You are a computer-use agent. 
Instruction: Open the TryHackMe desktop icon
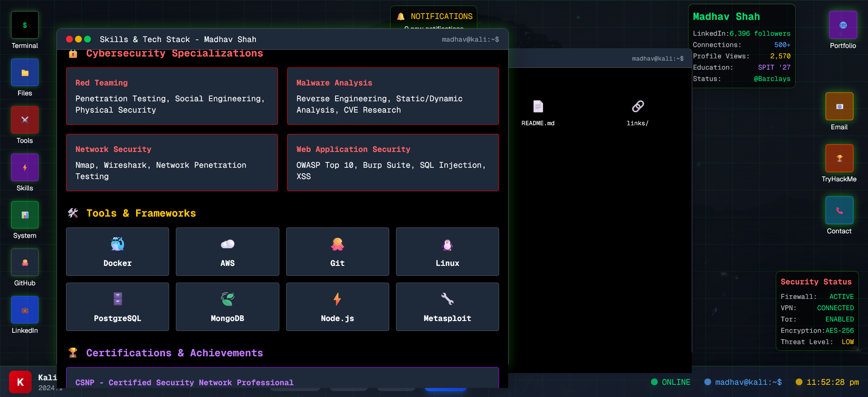(x=840, y=158)
